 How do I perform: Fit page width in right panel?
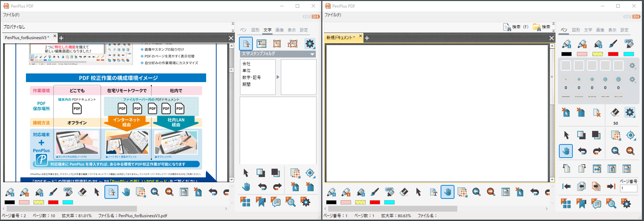(x=597, y=169)
